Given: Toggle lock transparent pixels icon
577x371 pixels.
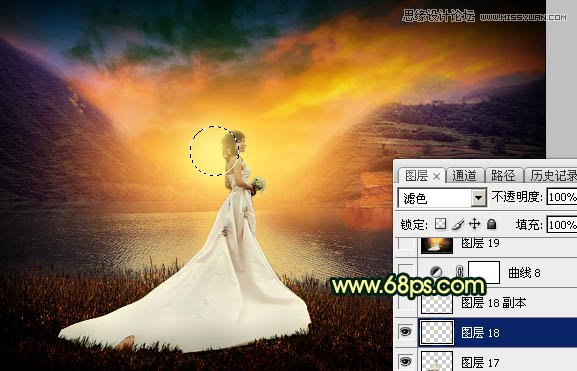Looking at the screenshot, I should (x=440, y=224).
